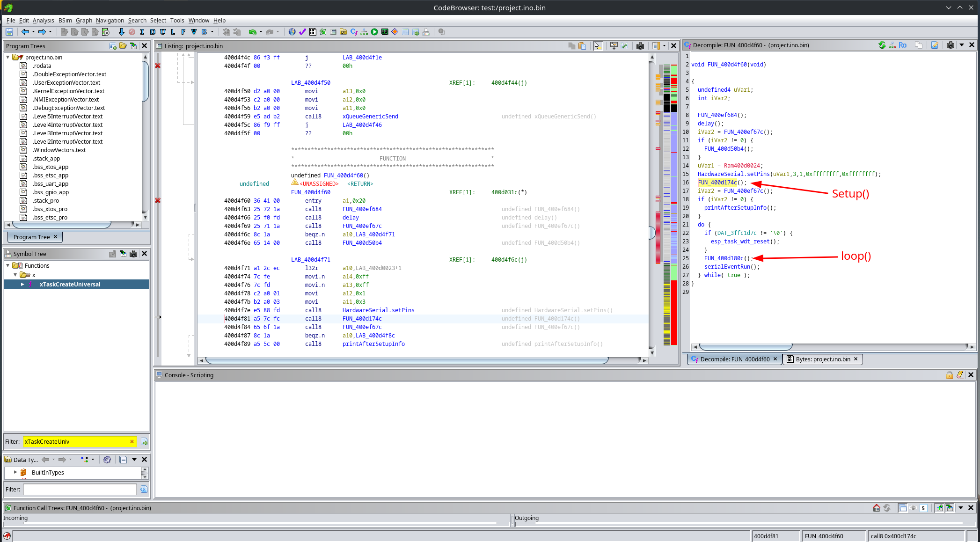Open the Decompiler window icon in toolbar
Screen dimensions: 980x542
[x=354, y=32]
